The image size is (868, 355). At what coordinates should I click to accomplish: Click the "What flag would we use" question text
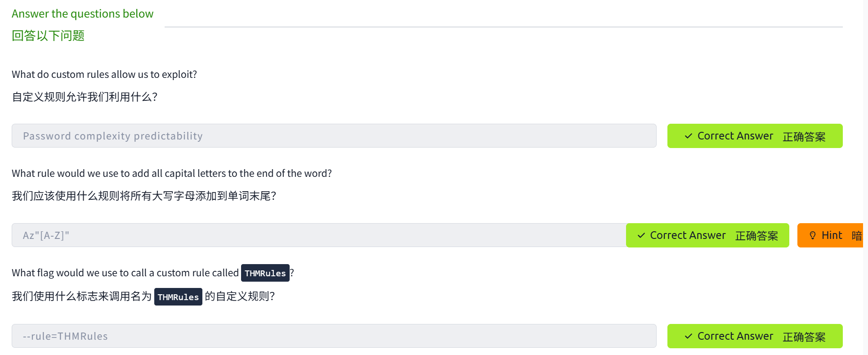tap(125, 273)
